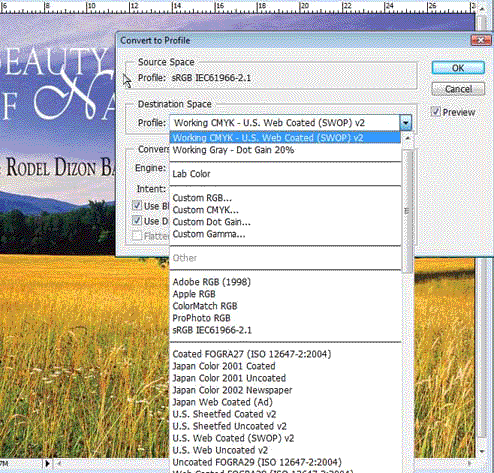Click the Cancel button
This screenshot has height=473, width=494.
pyautogui.click(x=458, y=89)
